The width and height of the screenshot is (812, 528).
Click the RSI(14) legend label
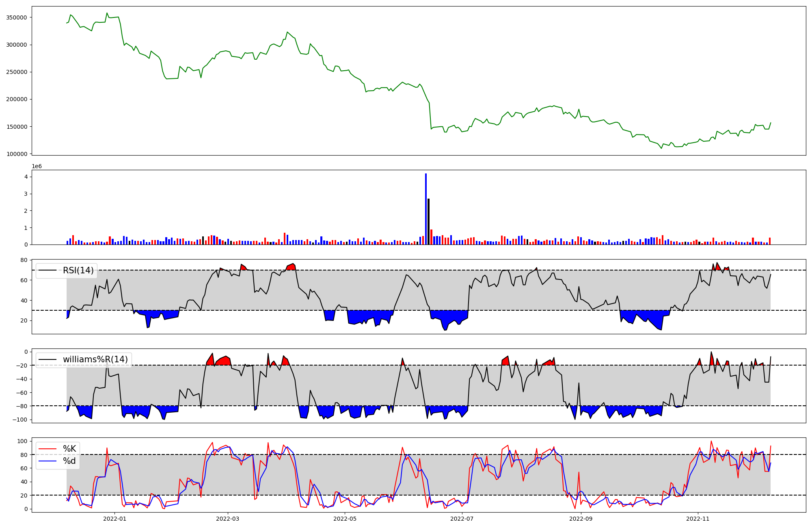78,270
